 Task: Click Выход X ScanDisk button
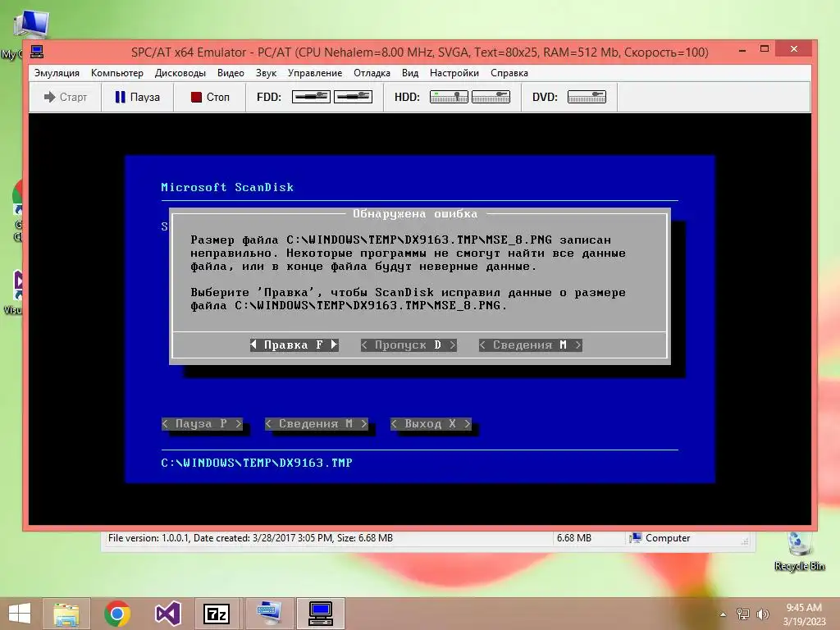431,424
